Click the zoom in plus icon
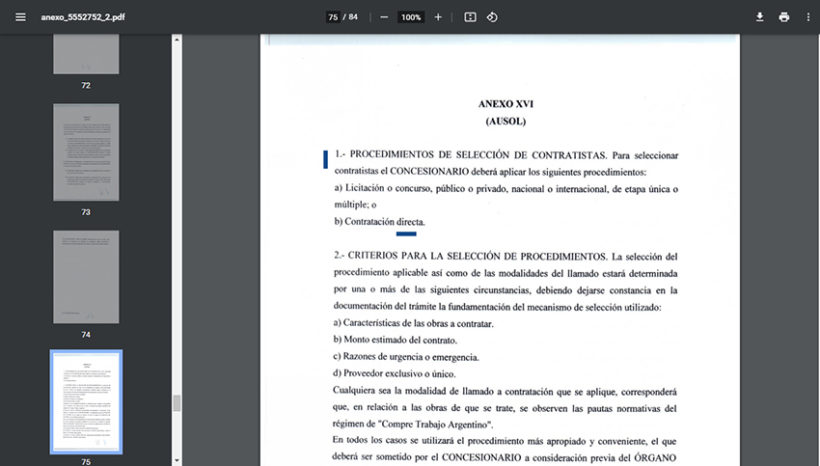The height and width of the screenshot is (466, 820). point(438,17)
